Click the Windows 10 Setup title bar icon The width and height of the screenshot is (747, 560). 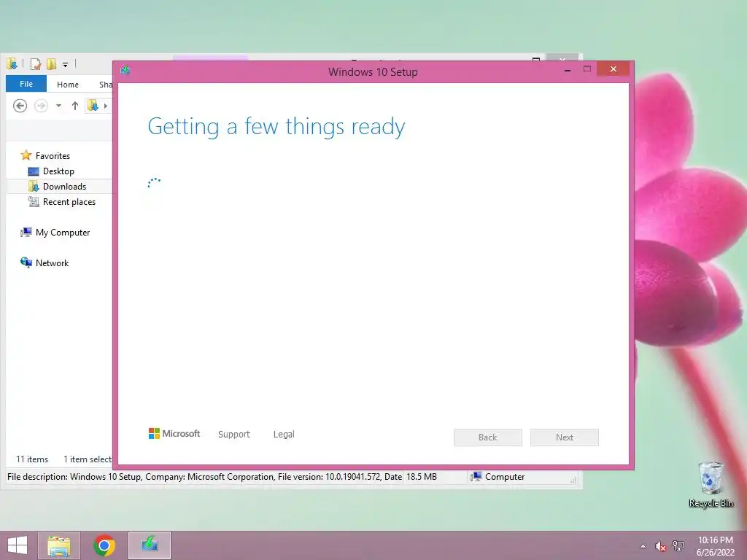pos(125,71)
